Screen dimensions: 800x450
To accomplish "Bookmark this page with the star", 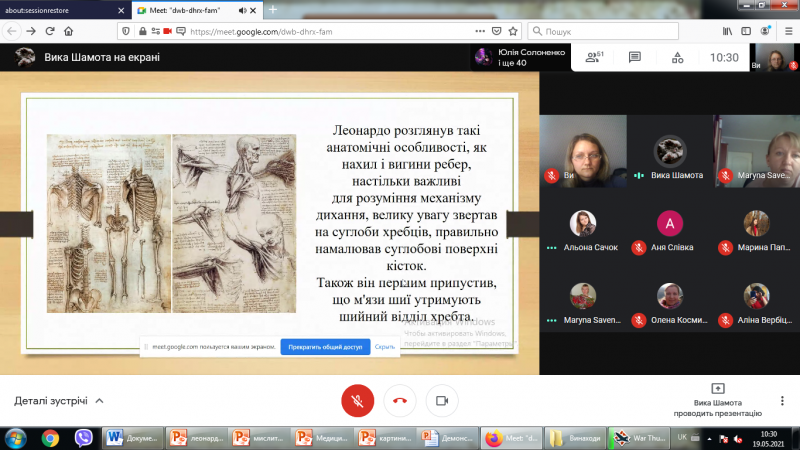I will 513,31.
